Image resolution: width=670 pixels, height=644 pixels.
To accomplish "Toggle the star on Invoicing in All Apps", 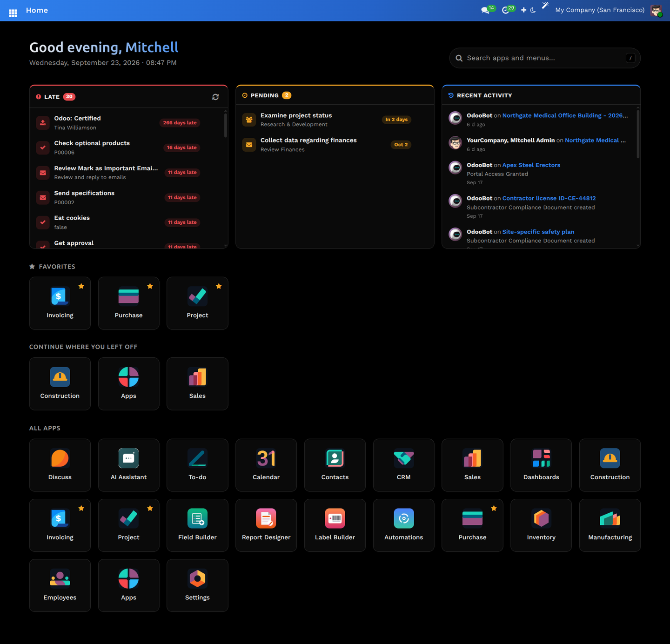I will pos(81,508).
